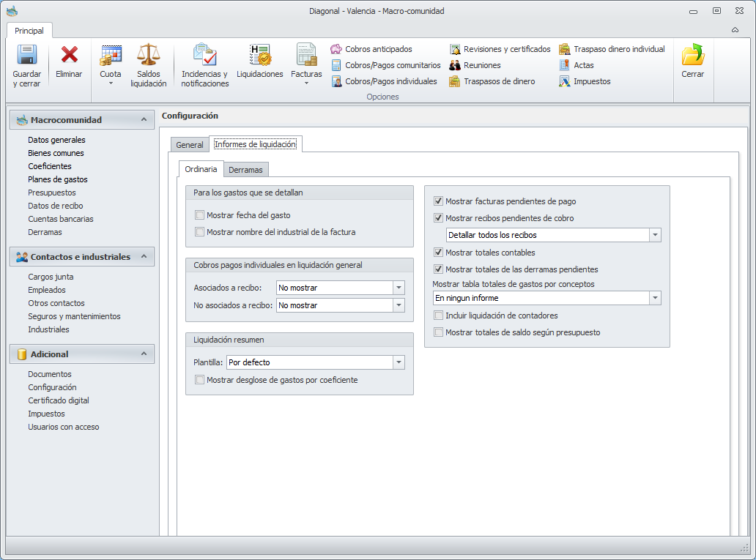Click the Adicional database cylinder icon
The height and width of the screenshot is (560, 756).
[x=22, y=354]
